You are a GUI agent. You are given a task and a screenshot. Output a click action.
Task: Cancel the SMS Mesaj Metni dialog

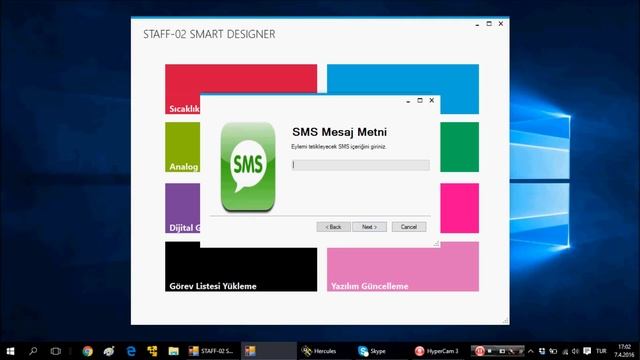pyautogui.click(x=409, y=227)
